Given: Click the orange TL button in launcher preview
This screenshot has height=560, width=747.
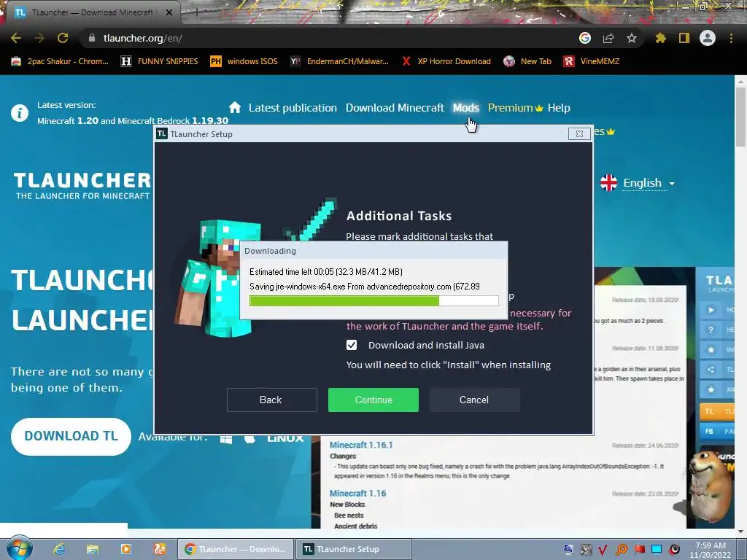Looking at the screenshot, I should 717,411.
